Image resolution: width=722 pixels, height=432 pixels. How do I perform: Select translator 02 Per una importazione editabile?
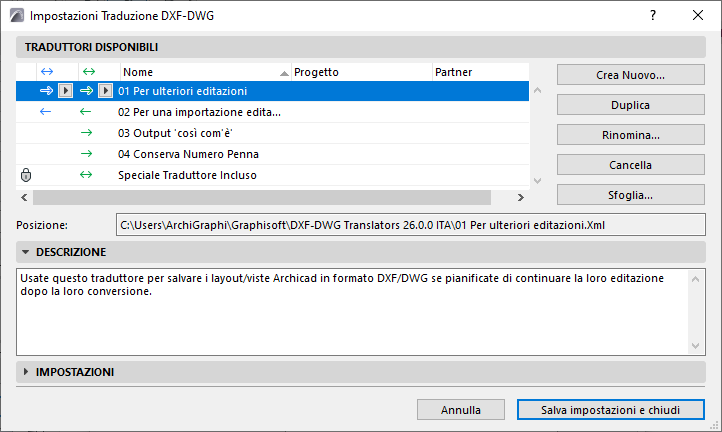(199, 112)
